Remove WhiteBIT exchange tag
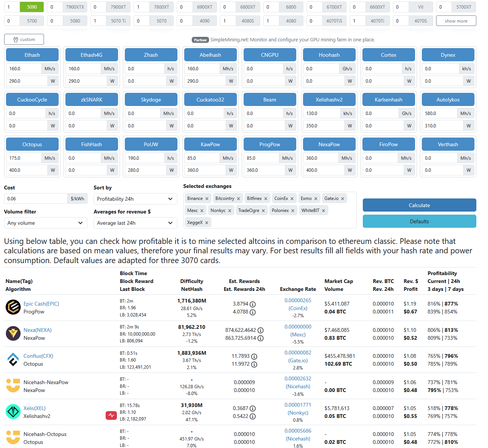The height and width of the screenshot is (448, 488). pyautogui.click(x=323, y=211)
